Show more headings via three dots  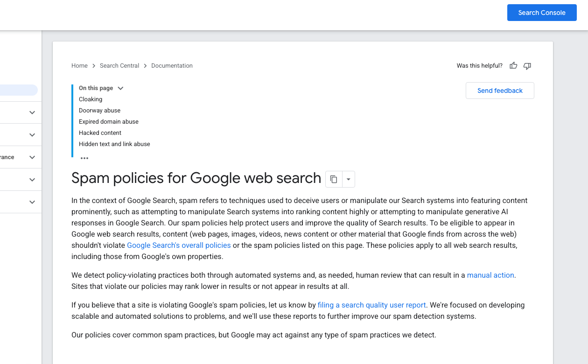(84, 158)
